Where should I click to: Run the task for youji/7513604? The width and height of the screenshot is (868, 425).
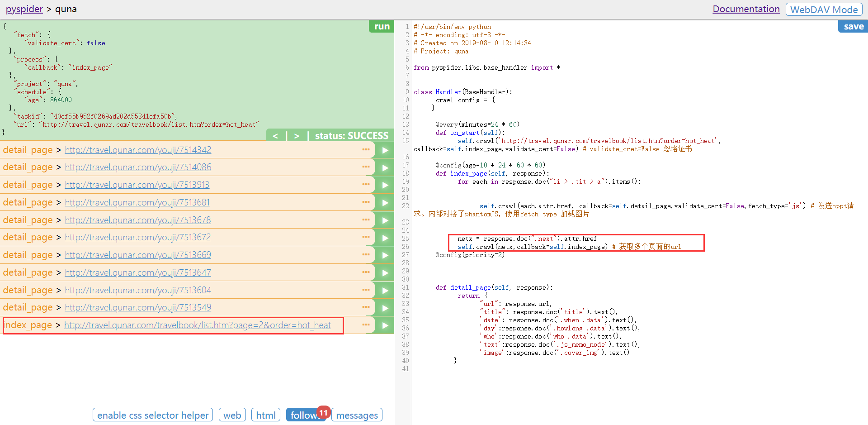pyautogui.click(x=385, y=291)
